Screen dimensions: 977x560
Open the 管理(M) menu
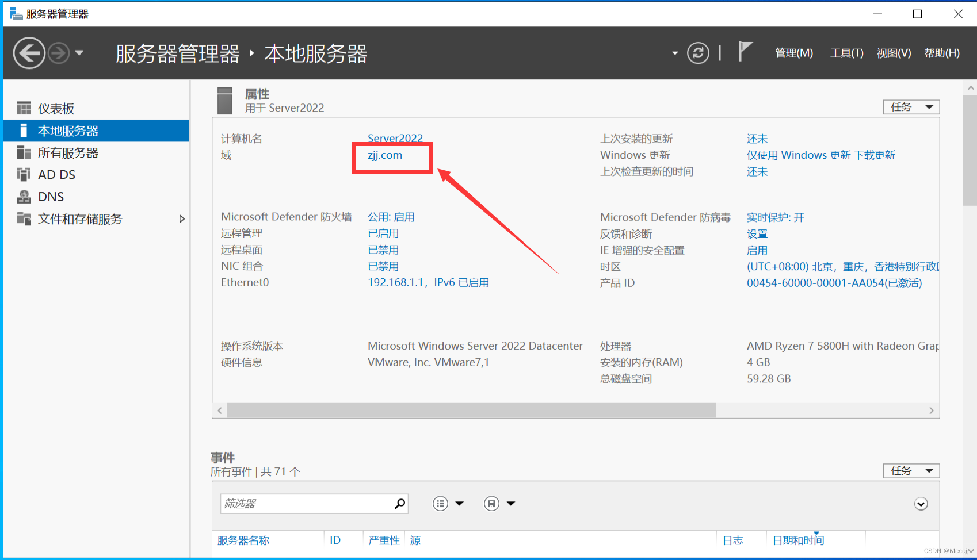point(794,53)
